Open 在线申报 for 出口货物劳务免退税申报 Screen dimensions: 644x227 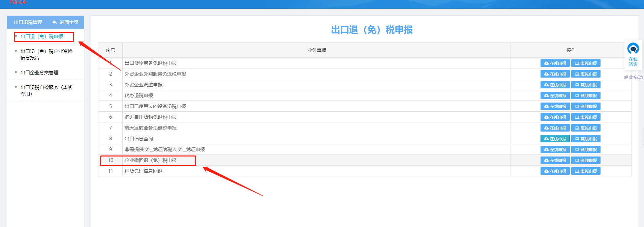555,63
